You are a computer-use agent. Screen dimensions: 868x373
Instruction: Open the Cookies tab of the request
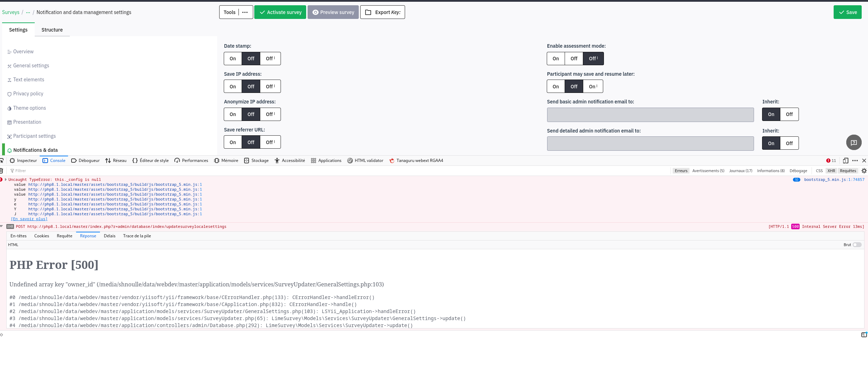pyautogui.click(x=42, y=236)
